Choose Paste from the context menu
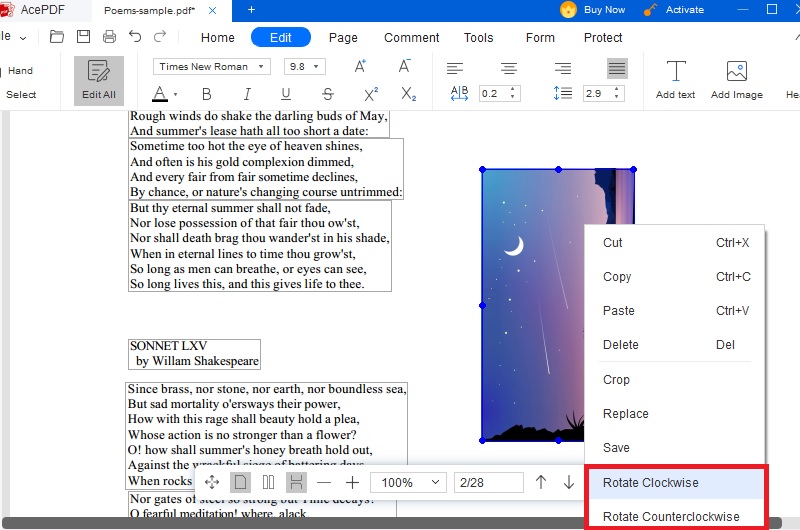The width and height of the screenshot is (800, 530). coord(676,311)
